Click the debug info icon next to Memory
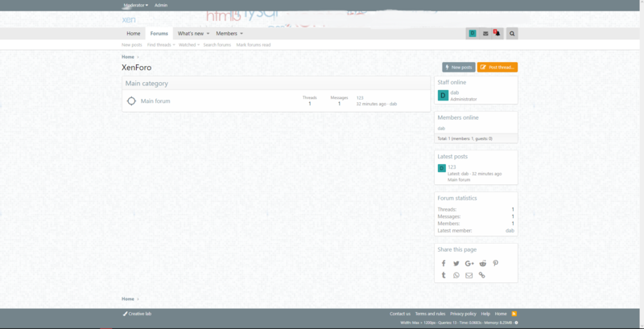 pos(516,323)
